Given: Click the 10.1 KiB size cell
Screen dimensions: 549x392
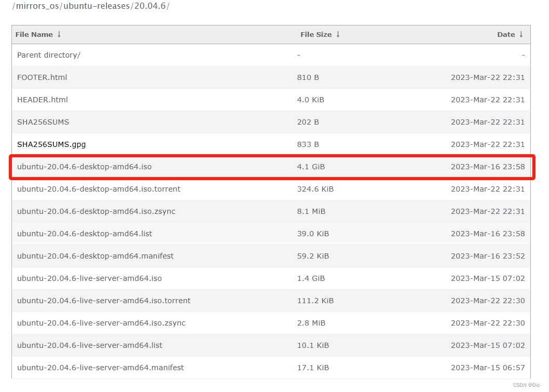Looking at the screenshot, I should click(x=313, y=345).
